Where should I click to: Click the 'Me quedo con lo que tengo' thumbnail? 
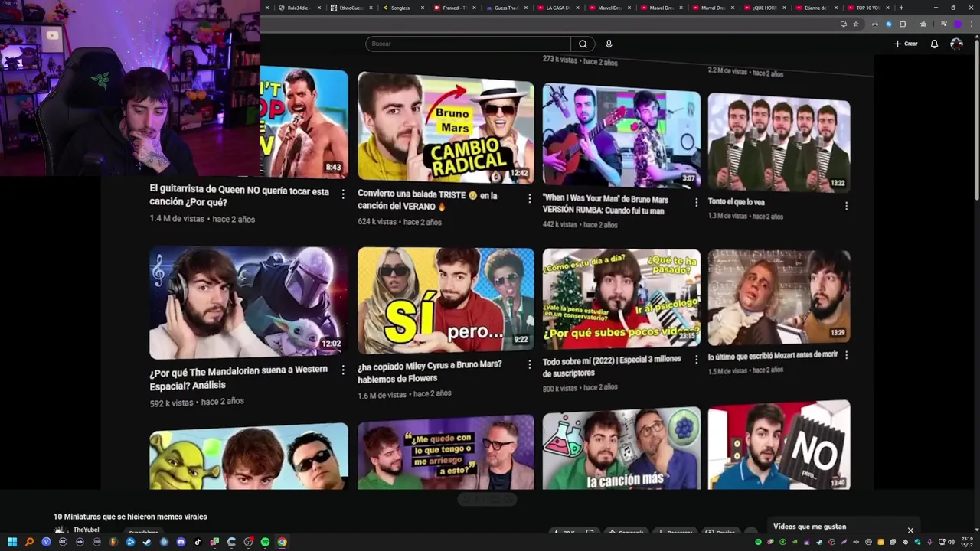click(x=446, y=452)
